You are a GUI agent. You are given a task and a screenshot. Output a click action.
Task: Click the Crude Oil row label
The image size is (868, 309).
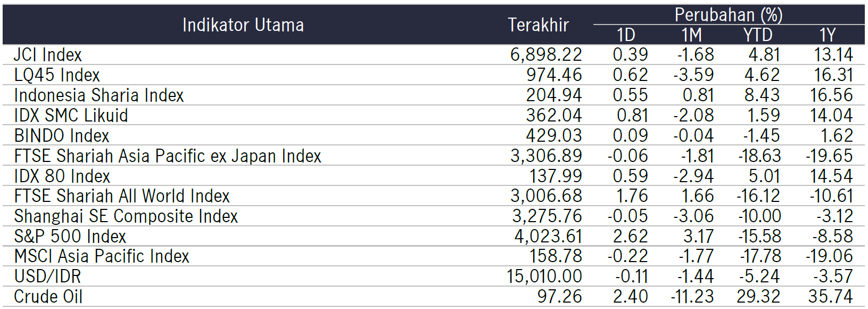tap(48, 297)
